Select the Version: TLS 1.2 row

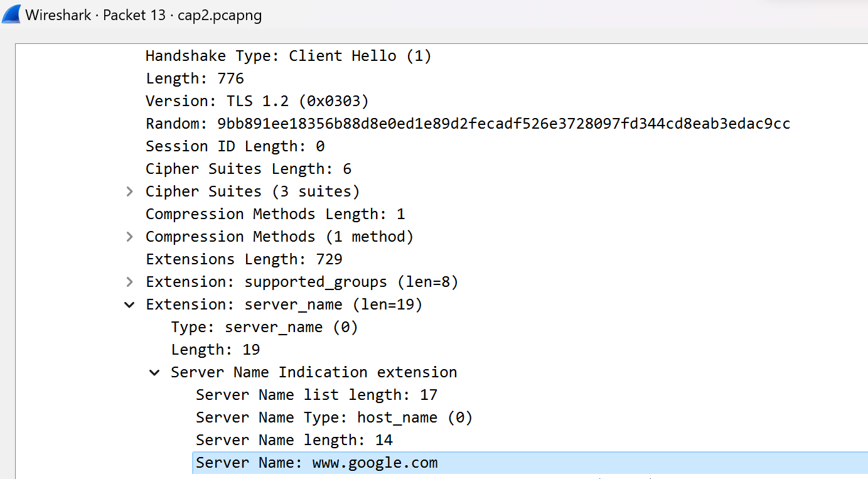click(x=257, y=101)
